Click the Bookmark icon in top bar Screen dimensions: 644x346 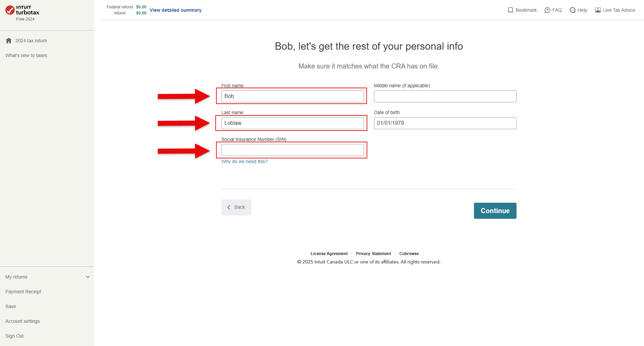pos(511,10)
